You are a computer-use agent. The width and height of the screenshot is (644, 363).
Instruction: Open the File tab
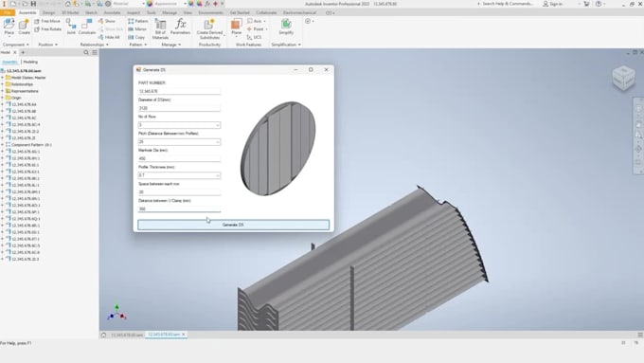pos(8,12)
